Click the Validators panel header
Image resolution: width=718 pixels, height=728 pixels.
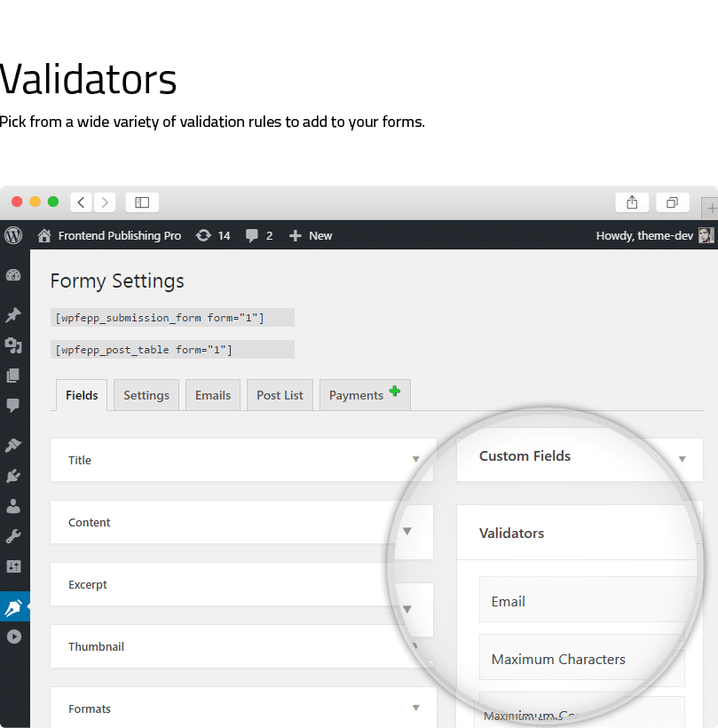(x=577, y=533)
